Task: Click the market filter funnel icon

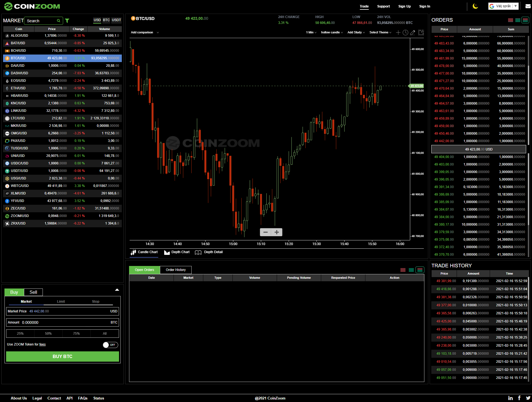Action: pyautogui.click(x=67, y=21)
